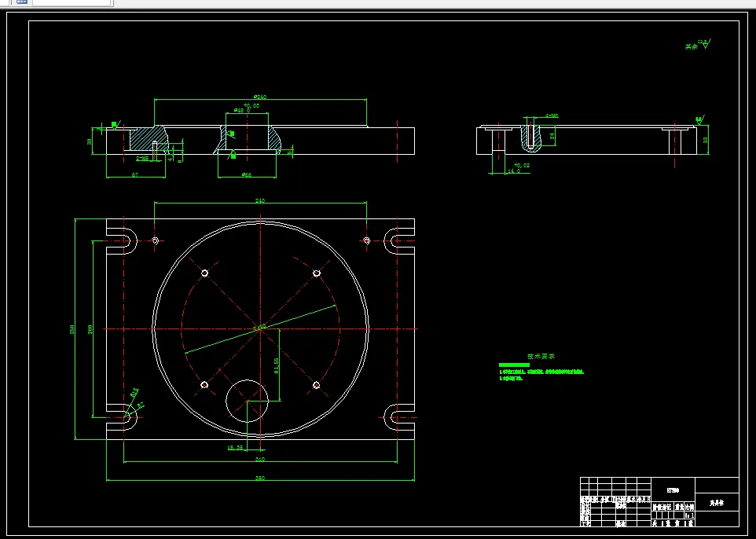Pick the upper-left bolt hole on the dashed circle

pyautogui.click(x=204, y=273)
